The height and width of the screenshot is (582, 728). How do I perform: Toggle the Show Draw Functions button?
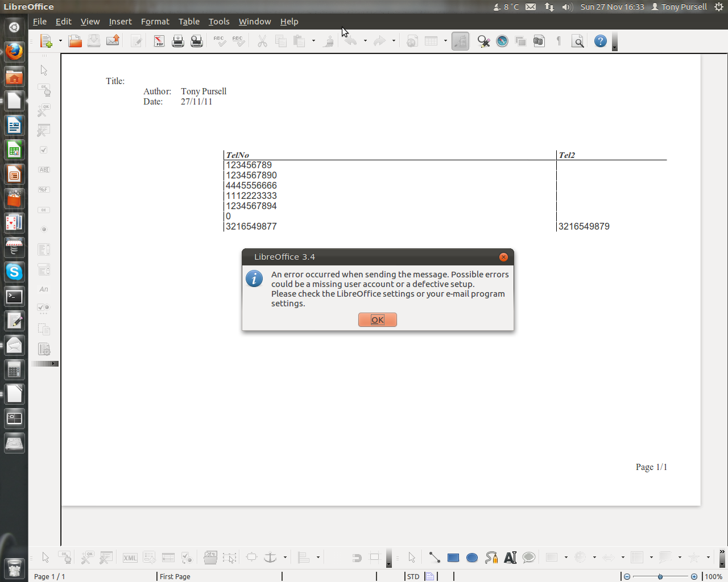click(460, 41)
